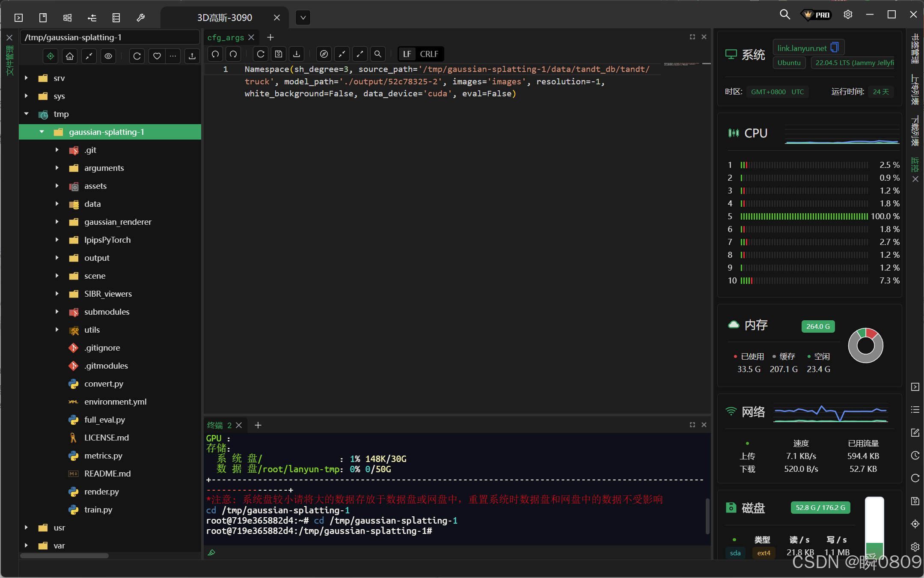Open the 下载列表 side tab
The height and width of the screenshot is (578, 924).
tap(915, 131)
